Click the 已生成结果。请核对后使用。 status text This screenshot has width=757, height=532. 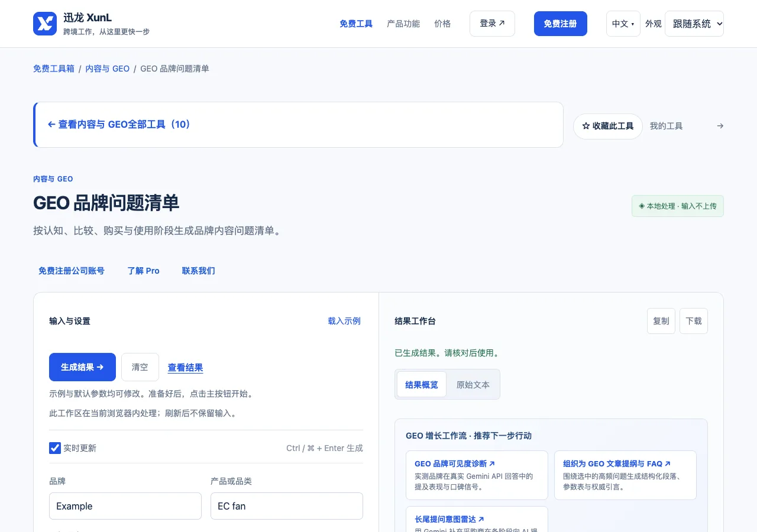[448, 353]
